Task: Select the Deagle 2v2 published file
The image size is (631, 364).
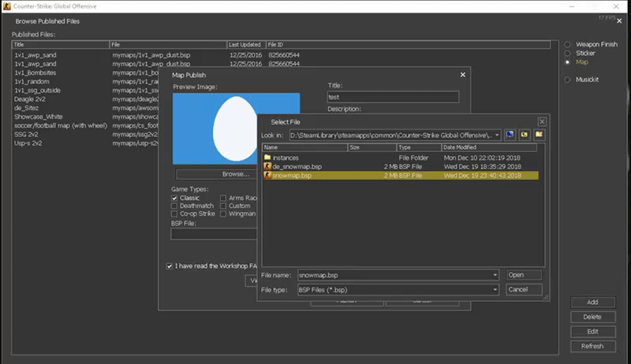Action: click(x=30, y=99)
